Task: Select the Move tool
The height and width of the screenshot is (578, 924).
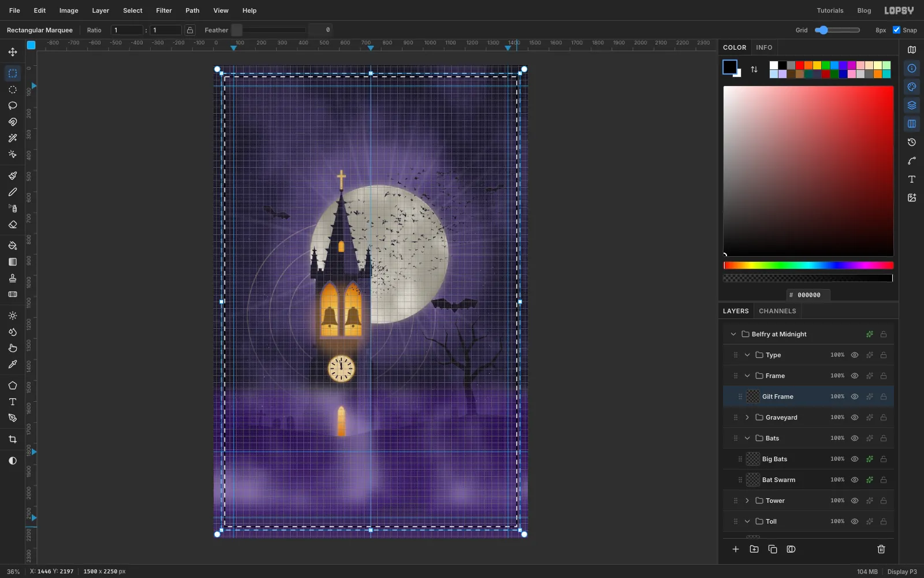Action: [x=13, y=52]
